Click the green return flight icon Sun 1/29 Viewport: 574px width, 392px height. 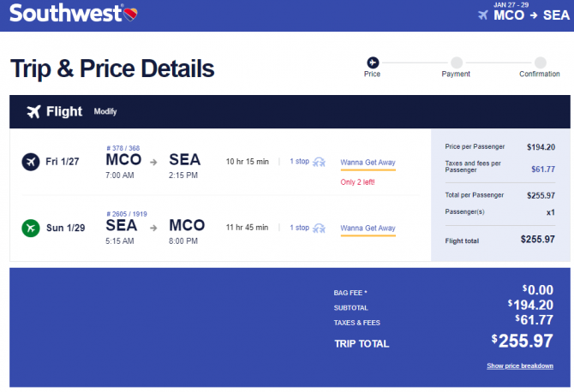pyautogui.click(x=31, y=228)
